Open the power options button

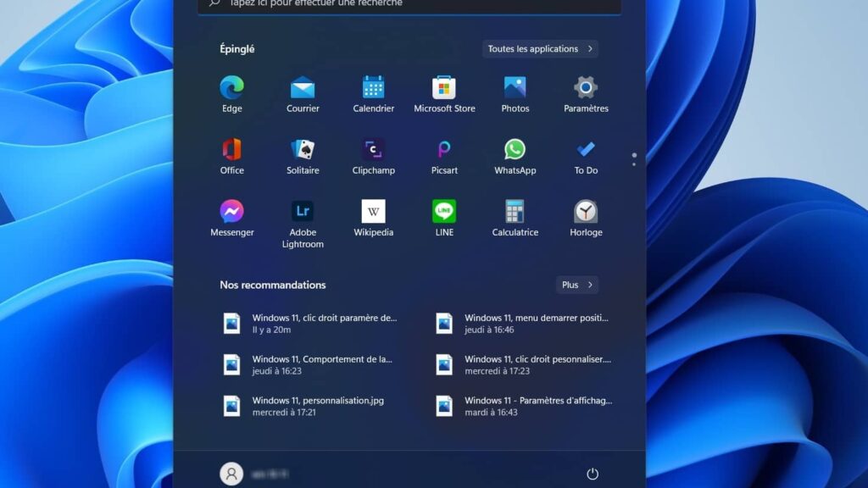point(593,474)
